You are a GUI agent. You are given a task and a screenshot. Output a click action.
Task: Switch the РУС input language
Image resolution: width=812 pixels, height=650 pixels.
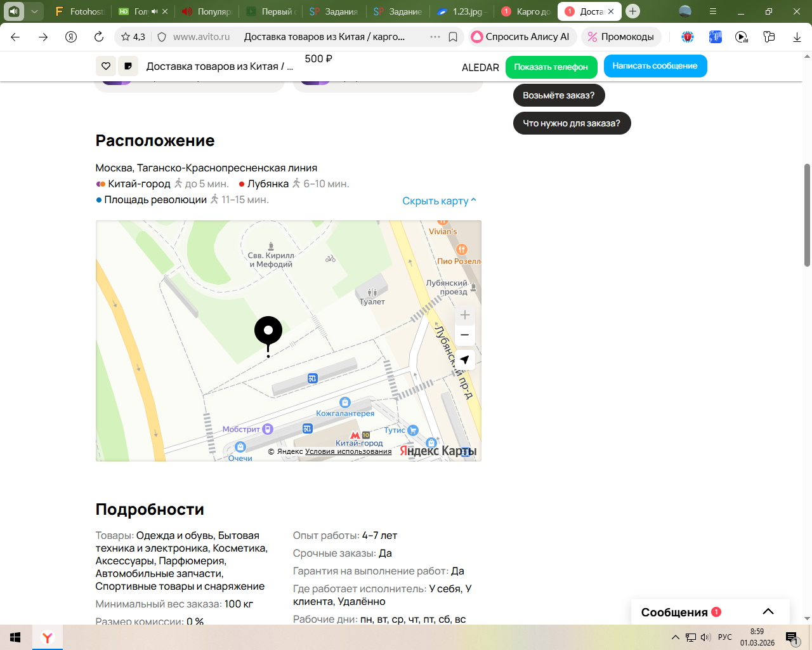click(x=725, y=637)
